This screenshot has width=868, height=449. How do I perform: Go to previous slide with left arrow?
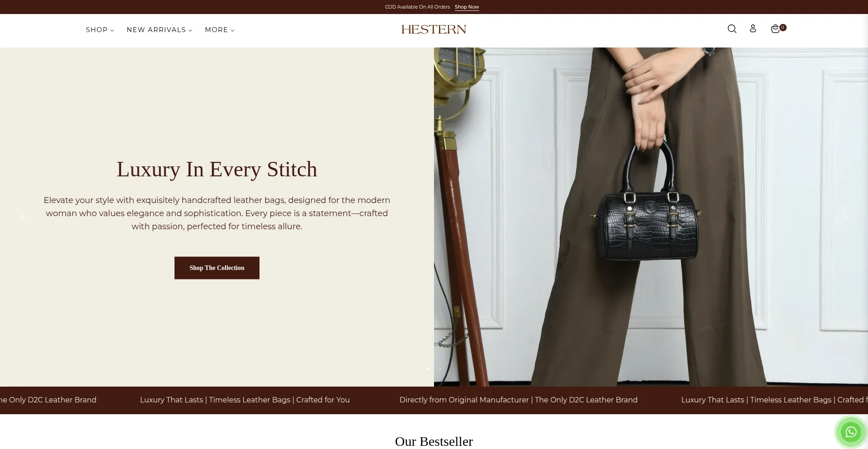23,217
